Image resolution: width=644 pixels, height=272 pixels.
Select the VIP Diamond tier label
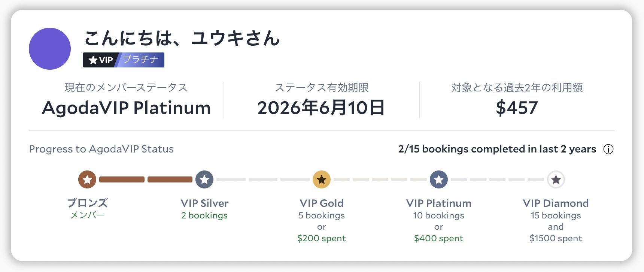pos(556,203)
